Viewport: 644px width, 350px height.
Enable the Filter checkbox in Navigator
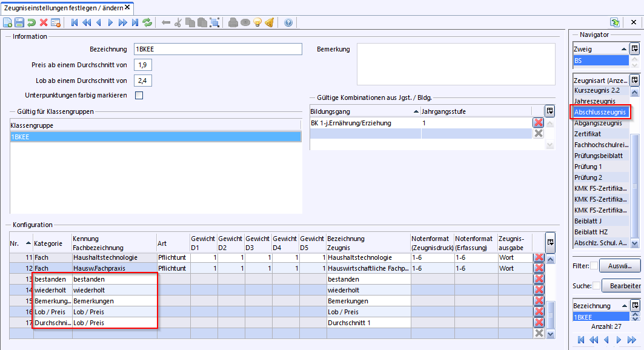(594, 266)
